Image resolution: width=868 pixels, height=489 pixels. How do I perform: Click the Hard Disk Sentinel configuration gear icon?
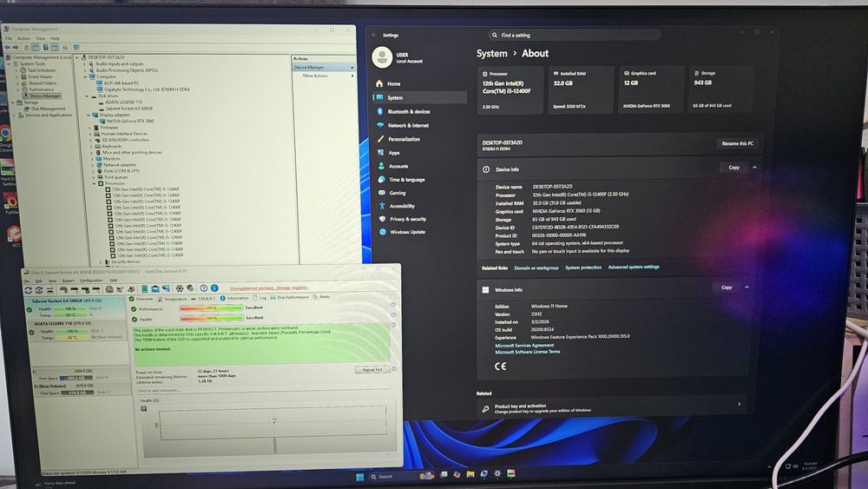(180, 288)
